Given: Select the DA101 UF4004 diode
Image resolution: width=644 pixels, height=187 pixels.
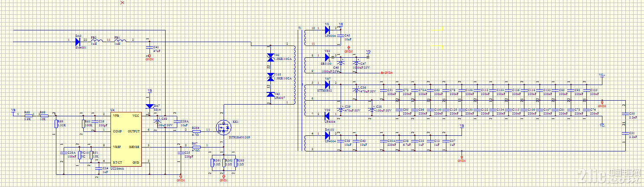Looking at the screenshot, I should click(327, 135).
